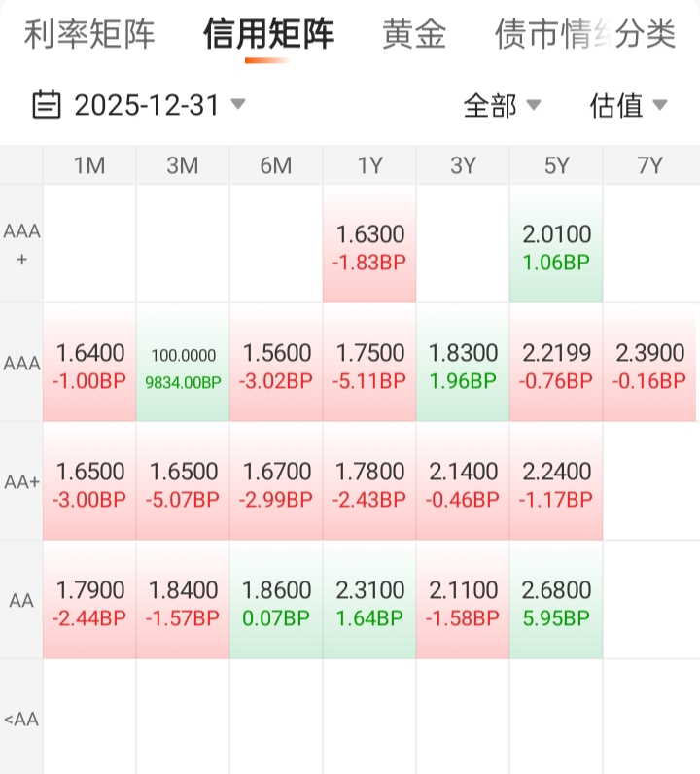Open the AAA+ 1Y cell showing 1.6300
The image size is (700, 774).
click(369, 246)
